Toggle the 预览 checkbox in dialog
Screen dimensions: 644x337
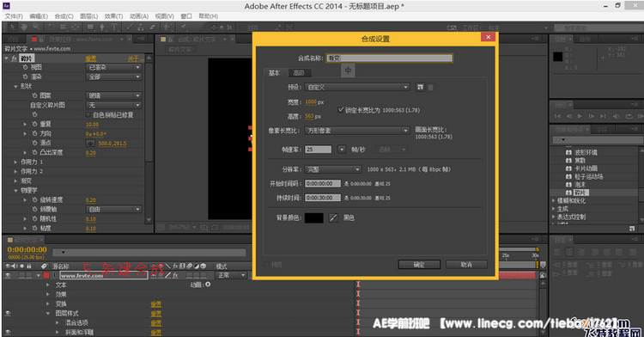[x=265, y=264]
